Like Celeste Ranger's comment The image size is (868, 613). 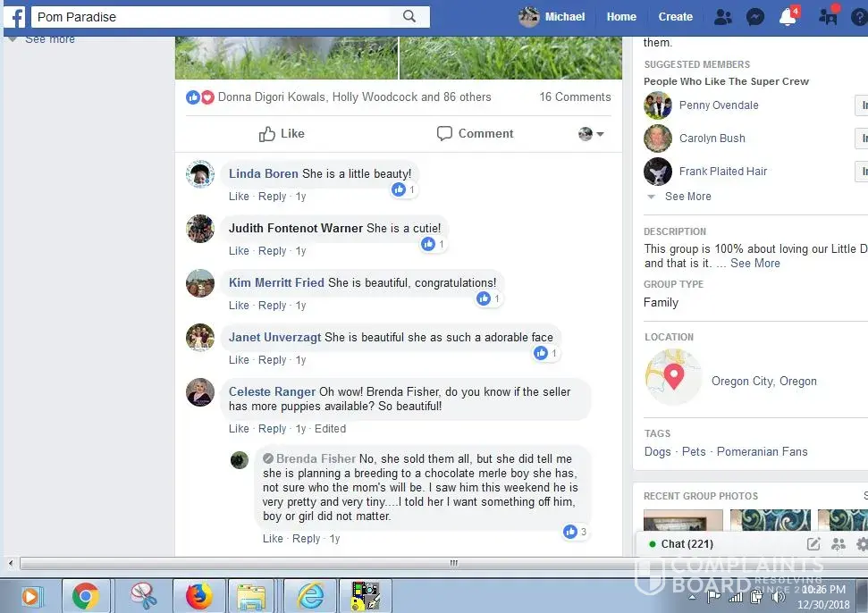click(239, 429)
